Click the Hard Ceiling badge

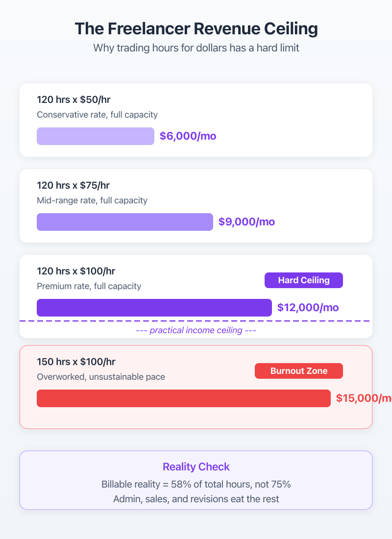tap(303, 280)
